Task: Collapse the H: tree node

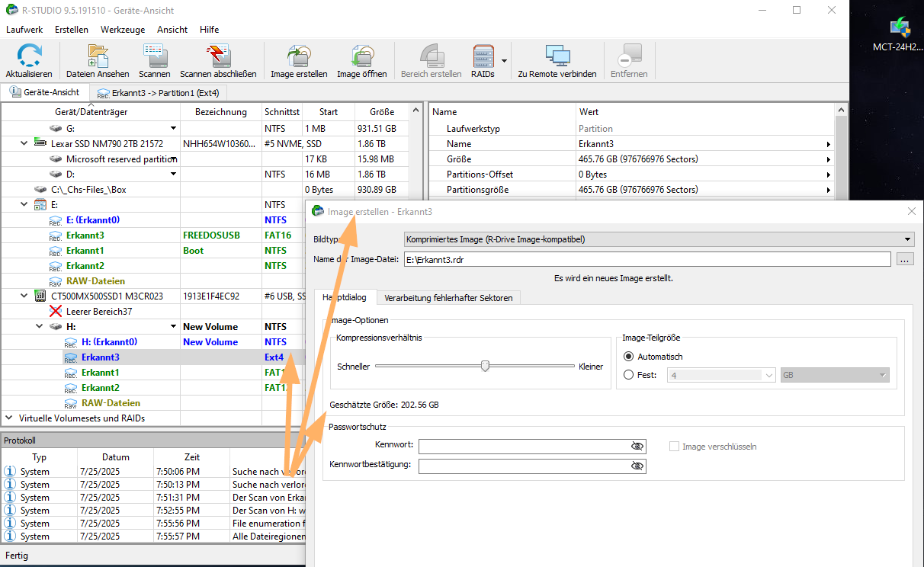Action: coord(40,326)
